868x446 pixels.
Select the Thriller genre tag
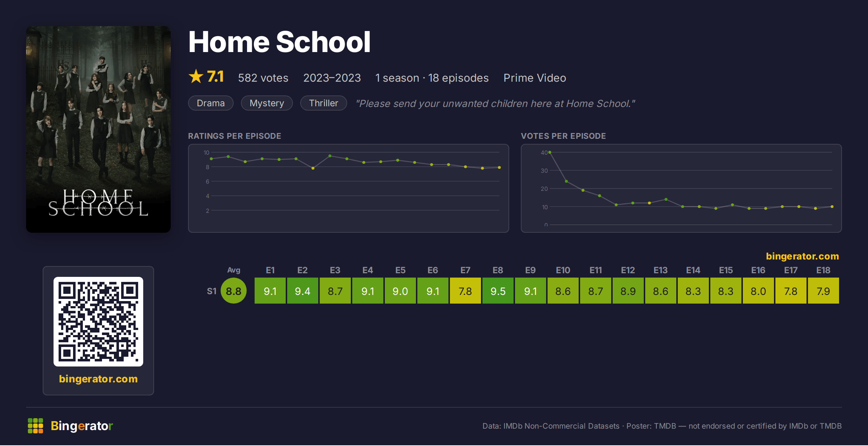[324, 103]
